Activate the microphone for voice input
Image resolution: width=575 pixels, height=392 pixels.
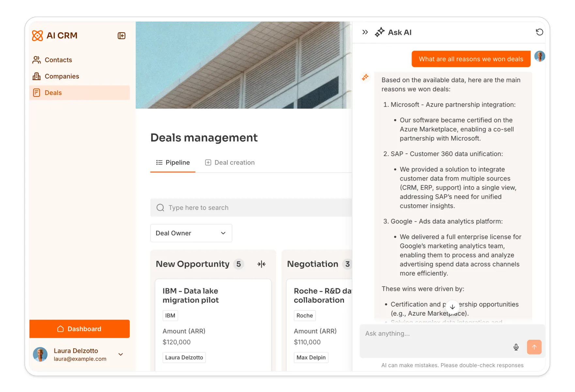[516, 347]
